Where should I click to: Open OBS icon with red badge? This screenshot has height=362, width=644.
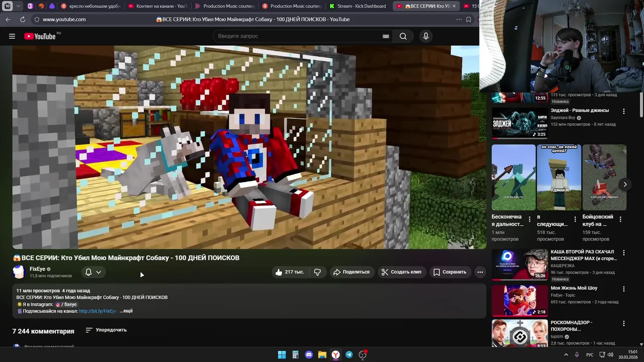point(362,354)
